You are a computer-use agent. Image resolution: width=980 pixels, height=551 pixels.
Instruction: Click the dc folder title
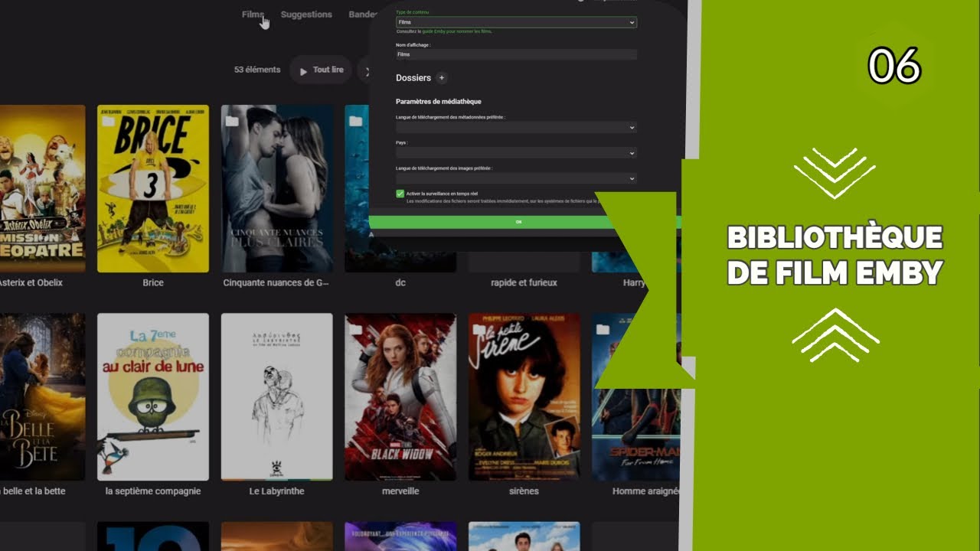tap(400, 283)
